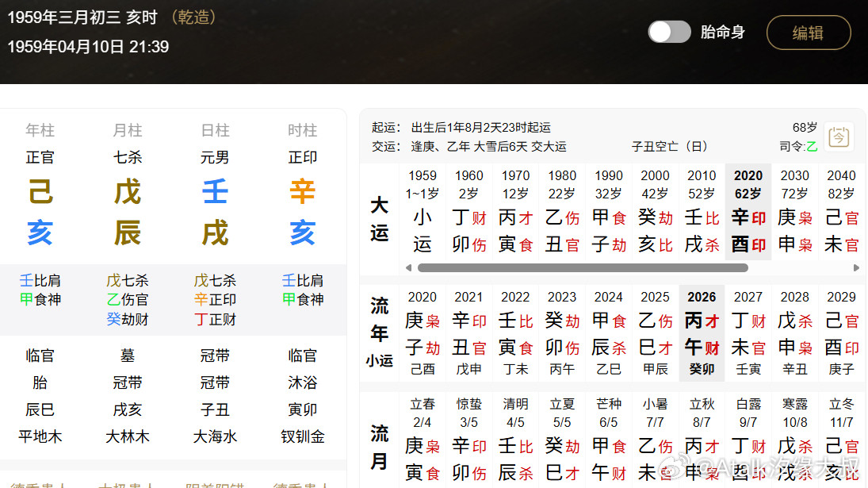Click the day branch 戌
The image size is (868, 488).
[x=215, y=232]
